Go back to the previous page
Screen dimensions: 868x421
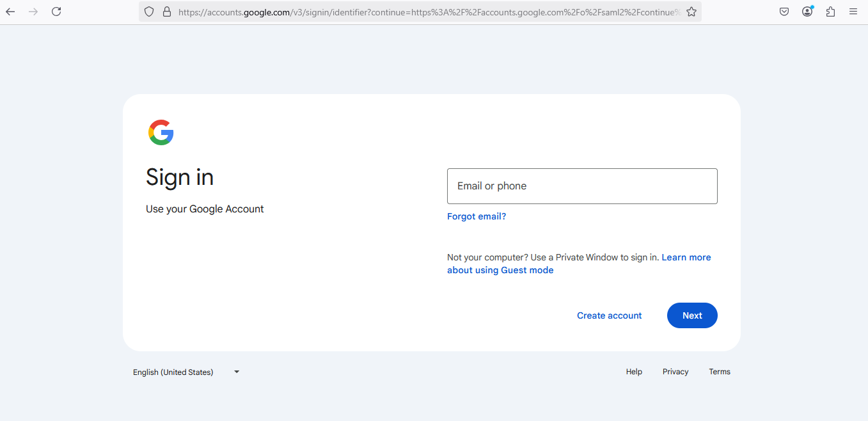10,12
